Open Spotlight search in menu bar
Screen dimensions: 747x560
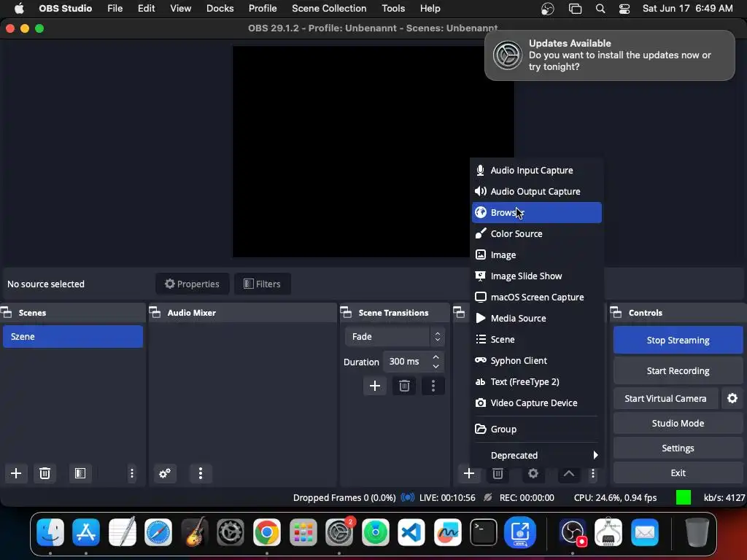click(600, 9)
